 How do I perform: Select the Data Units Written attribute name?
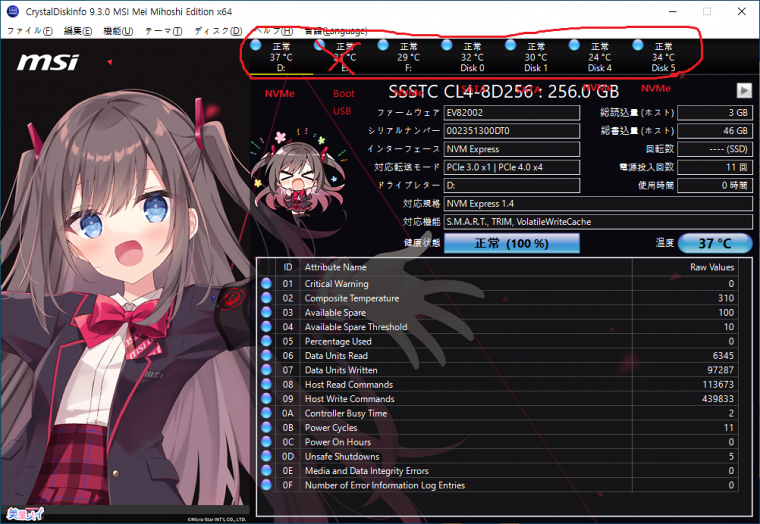[x=341, y=370]
